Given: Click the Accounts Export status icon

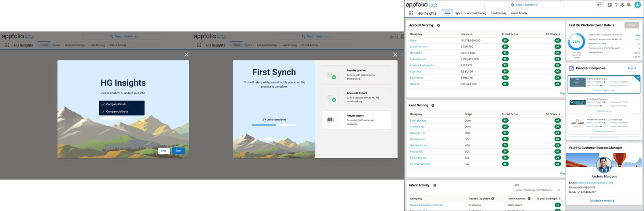Looking at the screenshot, I should pyautogui.click(x=331, y=98).
